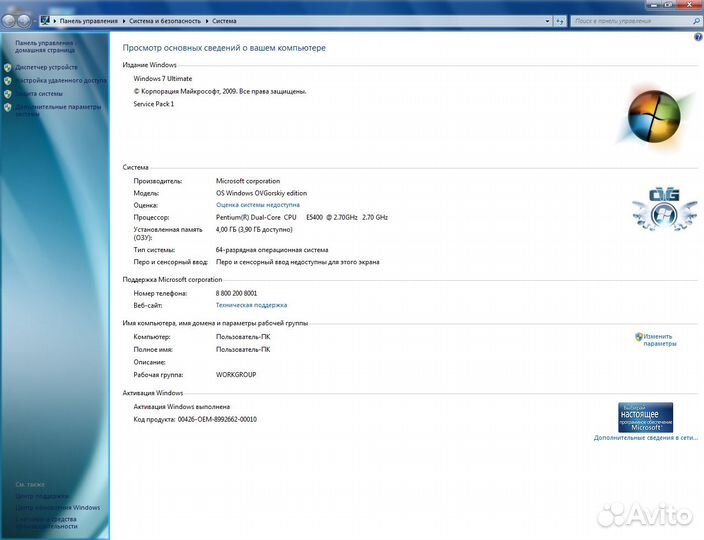Open the address bar history dropdown arrow

(x=546, y=19)
